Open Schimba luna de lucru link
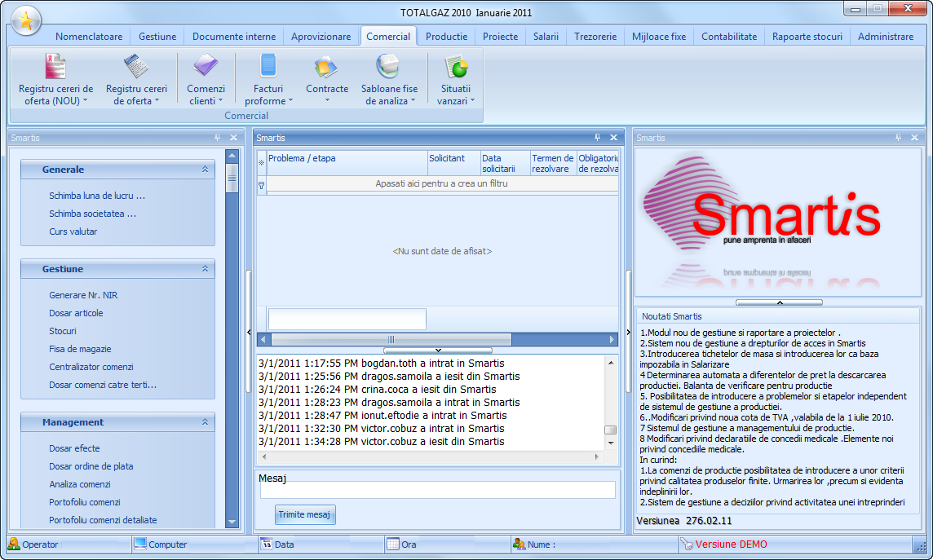Image resolution: width=933 pixels, height=560 pixels. (97, 196)
